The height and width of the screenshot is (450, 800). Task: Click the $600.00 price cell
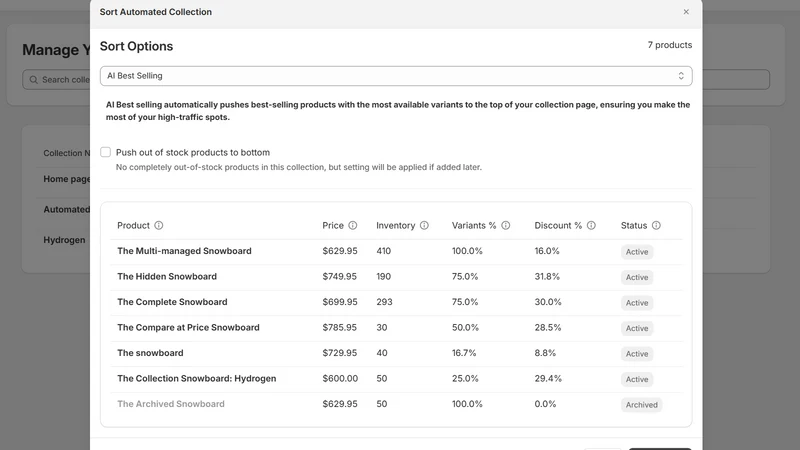tap(340, 379)
